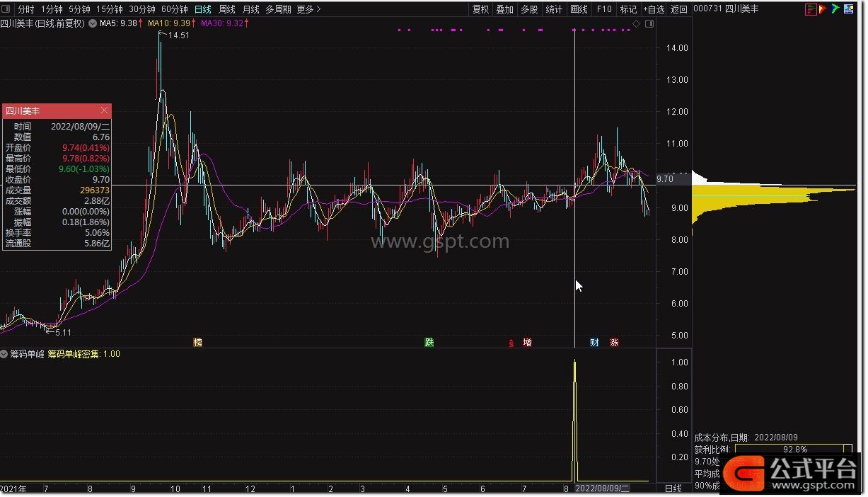
Task: Click the 财 event marker
Action: coord(594,343)
